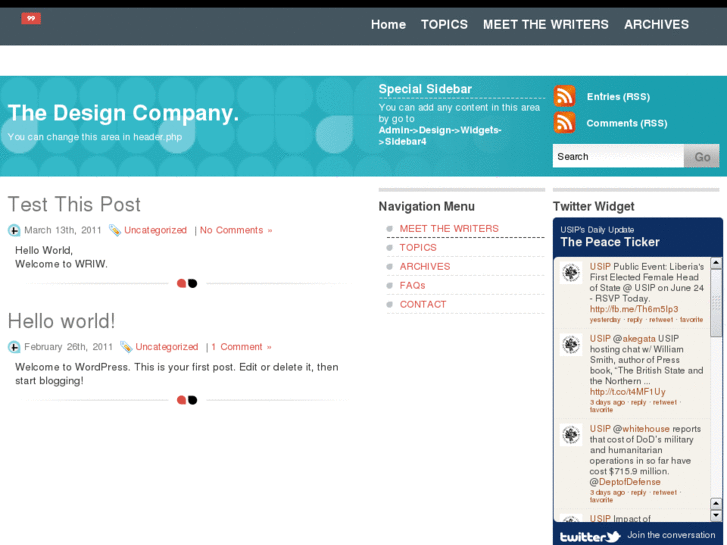Click favorite on the Liberia tweet
The width and height of the screenshot is (727, 545).
coord(691,320)
